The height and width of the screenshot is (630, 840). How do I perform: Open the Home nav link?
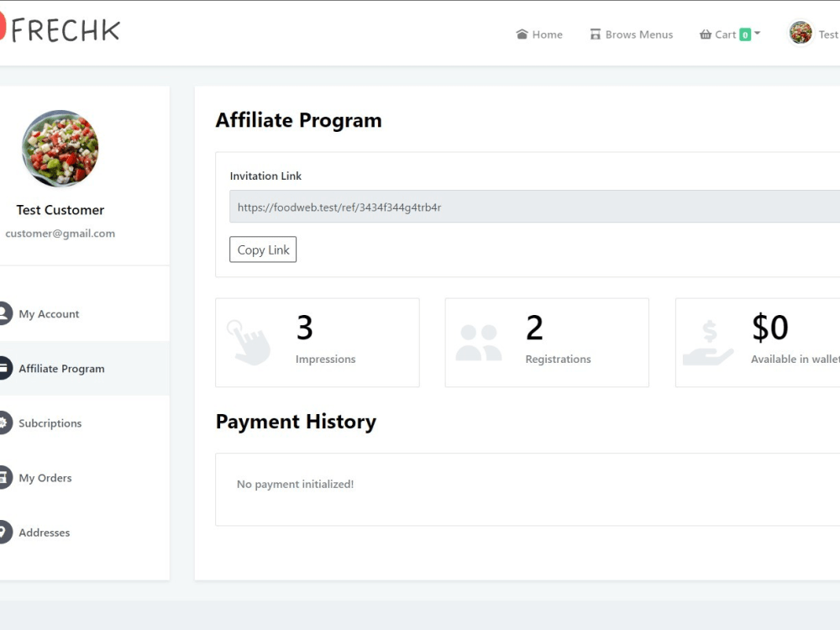pyautogui.click(x=539, y=34)
